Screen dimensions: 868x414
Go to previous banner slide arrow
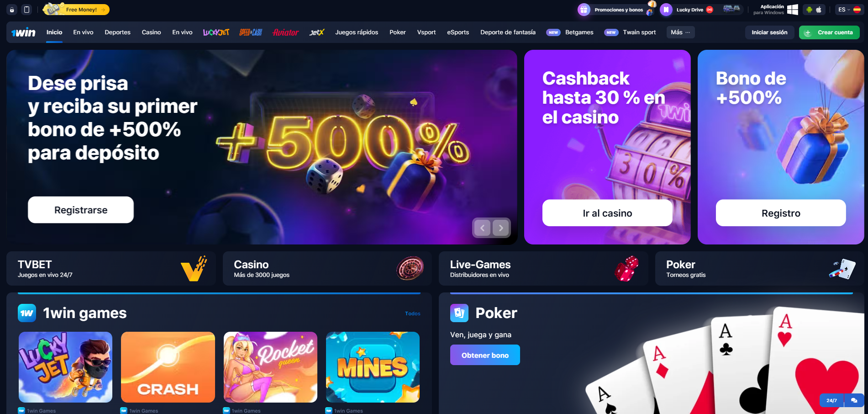tap(482, 228)
